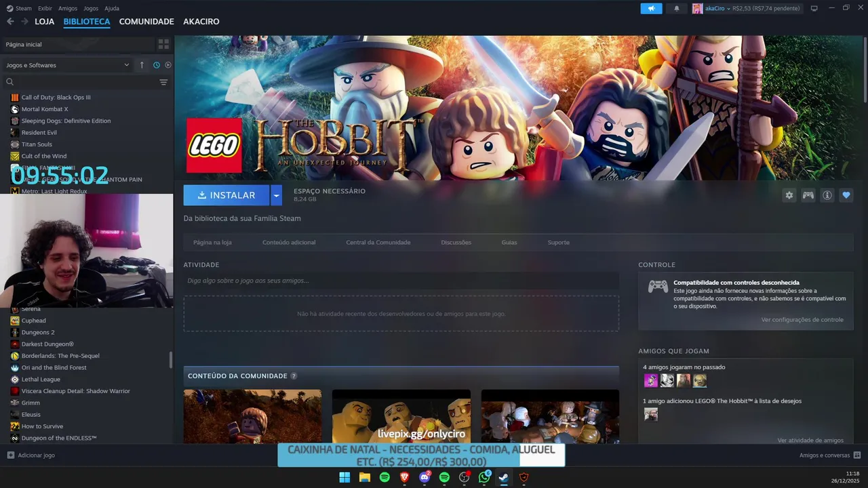Select the BIBLIOTECA tab

coord(87,22)
